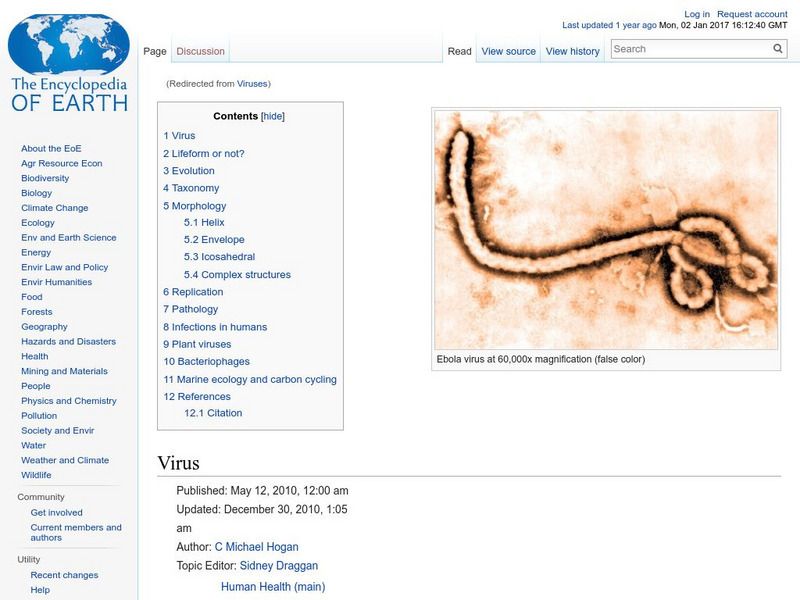Hide the Contents table
The height and width of the screenshot is (600, 800).
tap(273, 116)
